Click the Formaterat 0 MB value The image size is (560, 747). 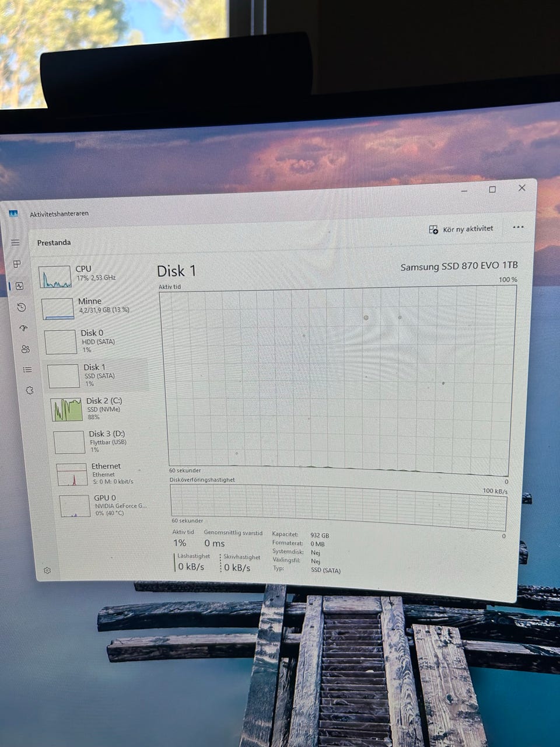pyautogui.click(x=317, y=544)
